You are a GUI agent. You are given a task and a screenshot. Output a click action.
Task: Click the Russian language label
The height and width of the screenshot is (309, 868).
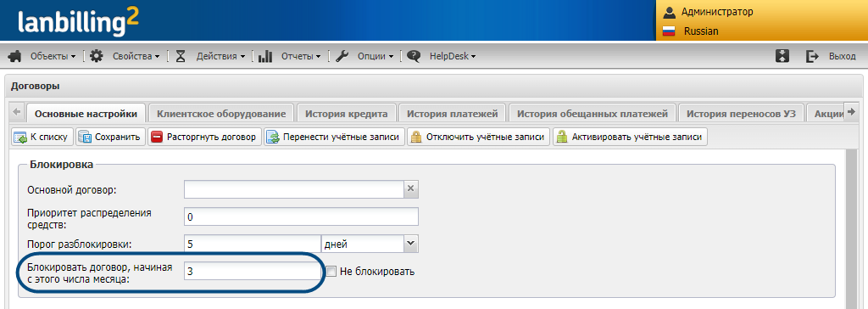701,31
